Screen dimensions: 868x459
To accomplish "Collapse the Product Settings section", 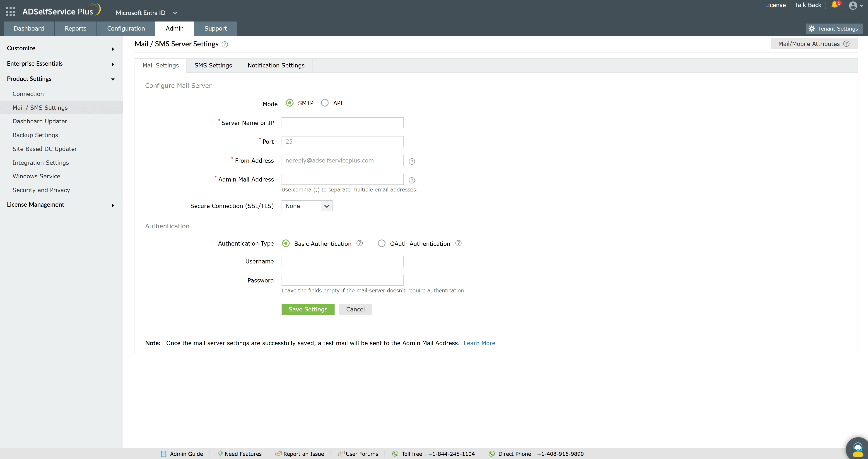I will [61, 79].
